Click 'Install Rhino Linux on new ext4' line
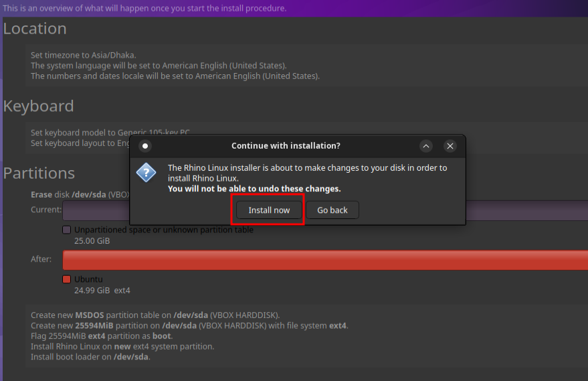 pyautogui.click(x=122, y=346)
